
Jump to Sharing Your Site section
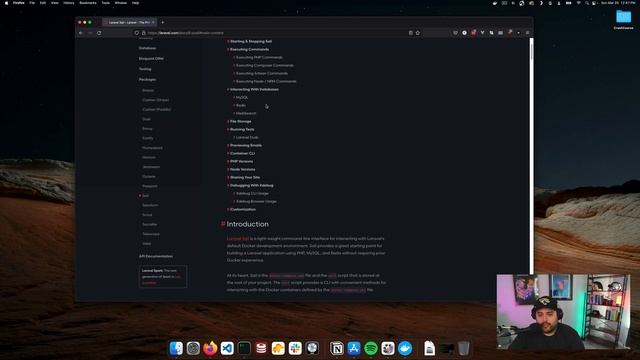pyautogui.click(x=245, y=178)
